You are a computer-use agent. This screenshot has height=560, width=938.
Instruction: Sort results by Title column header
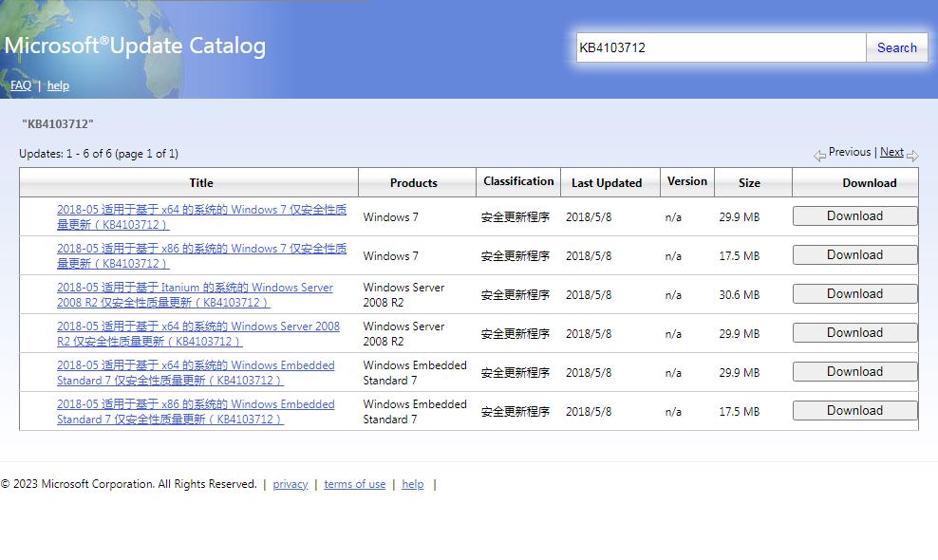(201, 183)
